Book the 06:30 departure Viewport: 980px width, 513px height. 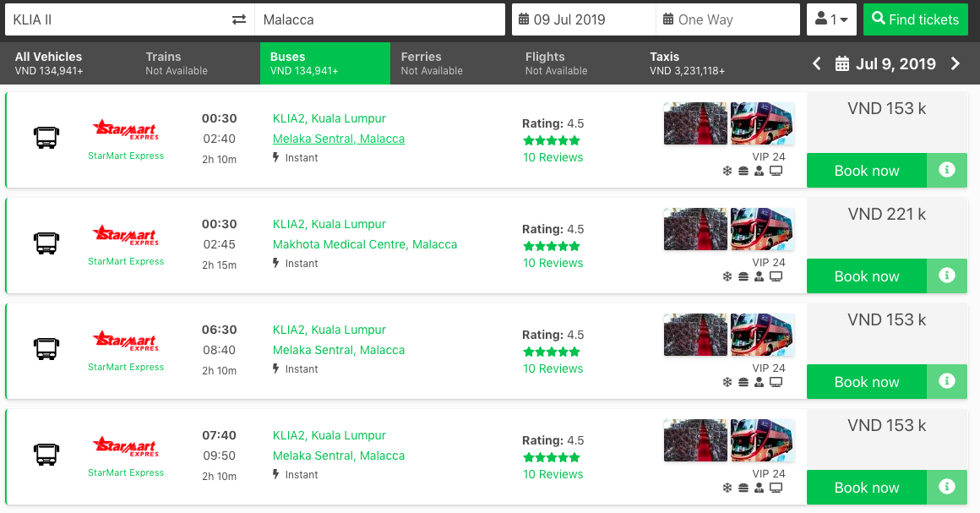(867, 382)
